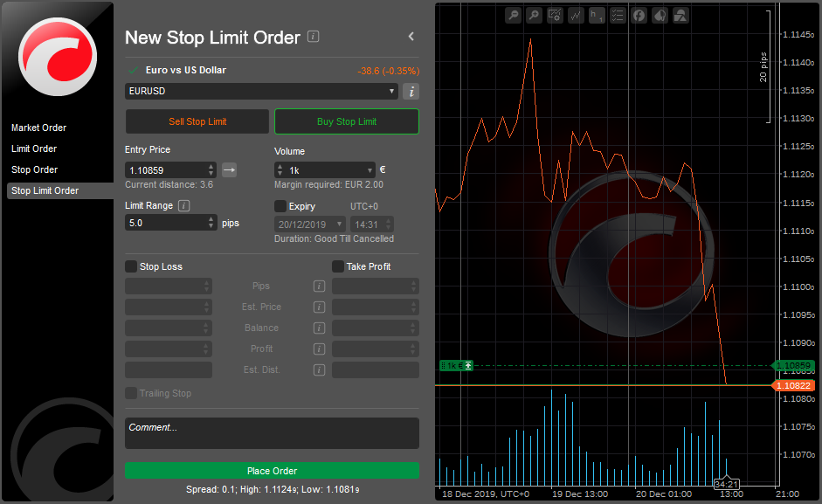Open the checklist icon in chart toolbar
The width and height of the screenshot is (822, 504).
[618, 15]
